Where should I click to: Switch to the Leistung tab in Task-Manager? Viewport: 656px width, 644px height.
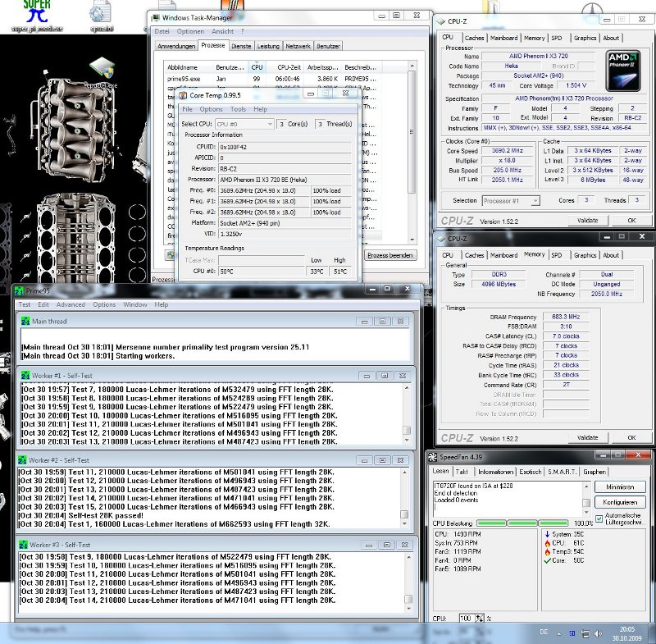click(268, 46)
